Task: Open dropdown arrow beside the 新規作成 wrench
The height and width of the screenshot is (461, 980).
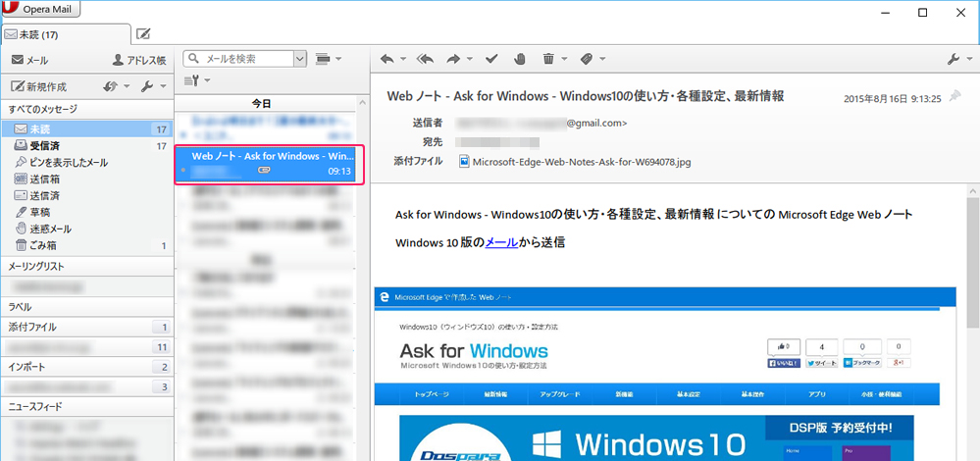Action: click(x=163, y=86)
